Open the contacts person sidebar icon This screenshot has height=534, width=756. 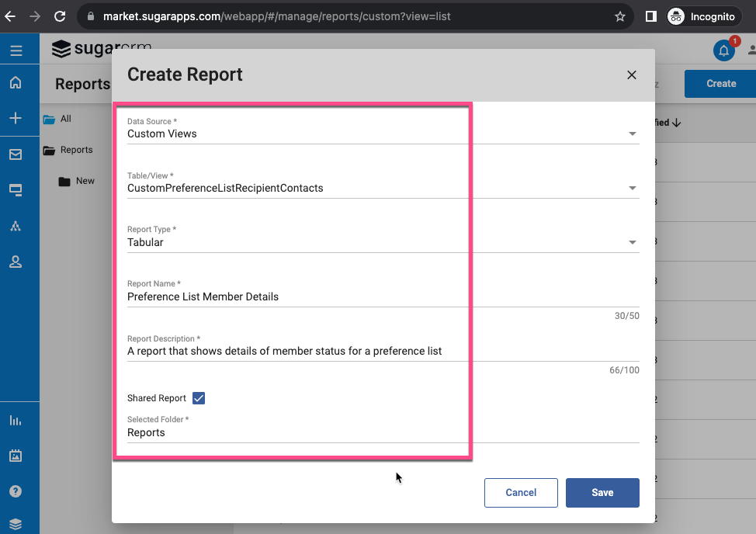tap(16, 262)
